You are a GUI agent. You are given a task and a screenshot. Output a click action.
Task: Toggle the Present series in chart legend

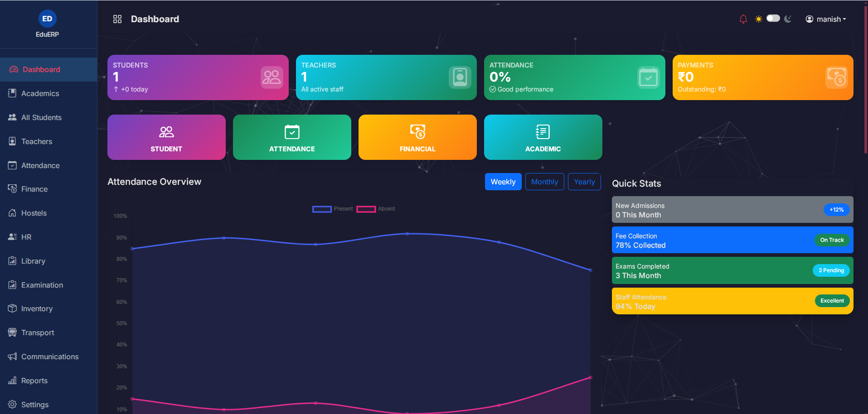tap(332, 209)
